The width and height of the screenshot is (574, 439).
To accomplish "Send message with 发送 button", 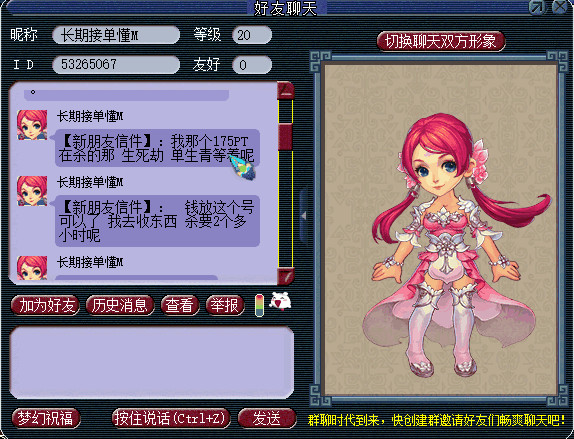I will (267, 418).
